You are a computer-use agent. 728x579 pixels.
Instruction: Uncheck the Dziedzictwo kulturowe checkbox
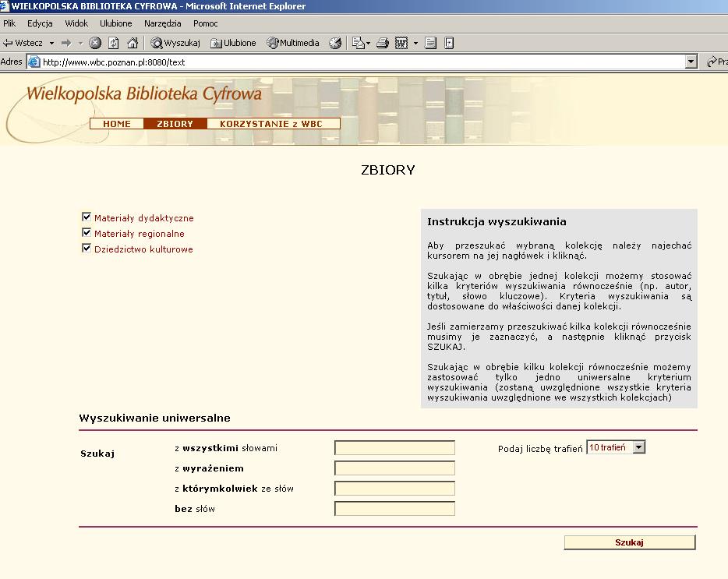point(87,248)
